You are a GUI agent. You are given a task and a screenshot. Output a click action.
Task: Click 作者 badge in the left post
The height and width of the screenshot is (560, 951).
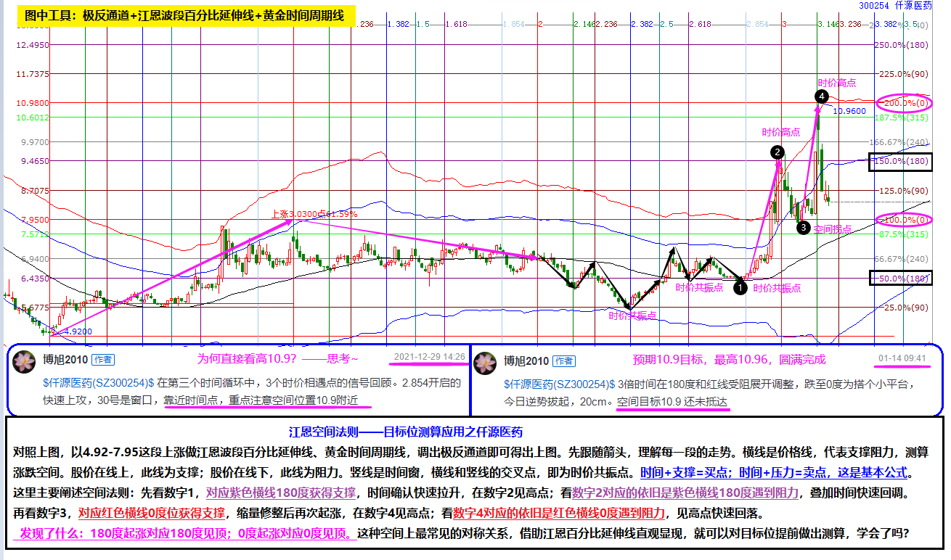pos(102,360)
